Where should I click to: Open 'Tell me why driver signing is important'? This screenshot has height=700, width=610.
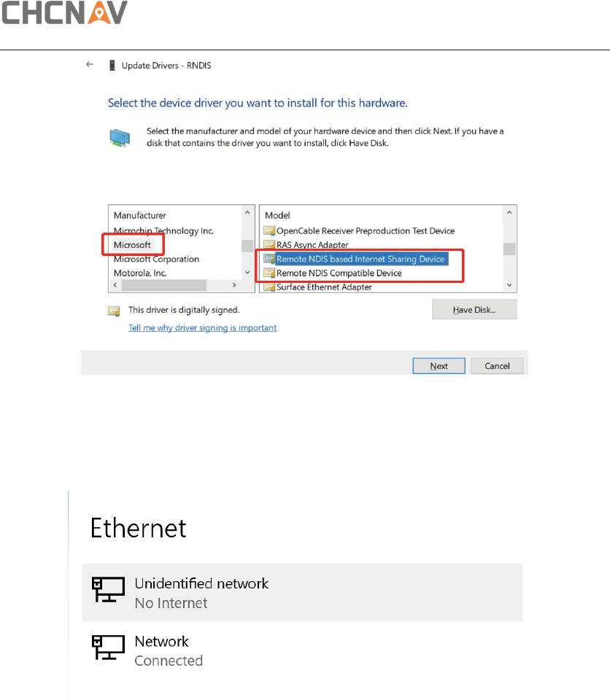tap(202, 327)
